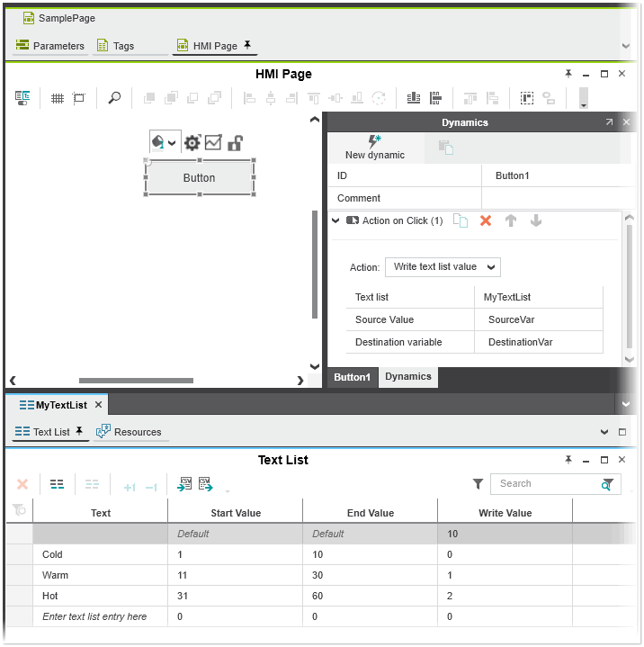This screenshot has width=644, height=647.
Task: Toggle the grid display icon in toolbar
Action: pyautogui.click(x=57, y=98)
